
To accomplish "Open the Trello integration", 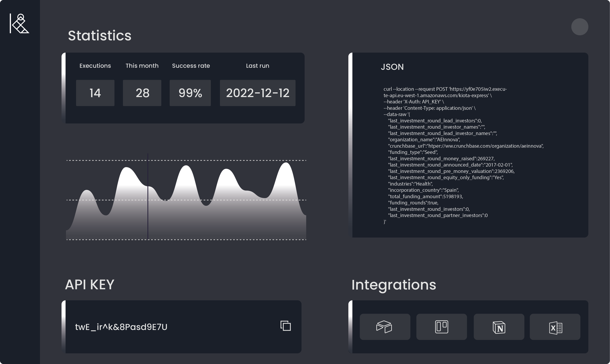I will click(x=441, y=327).
